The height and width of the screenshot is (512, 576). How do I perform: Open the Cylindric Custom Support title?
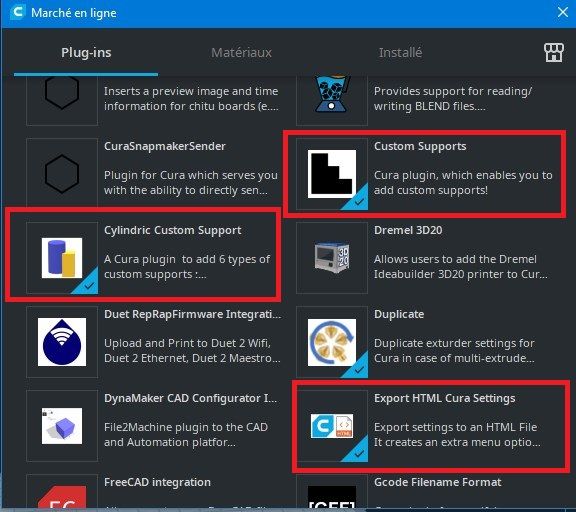173,230
